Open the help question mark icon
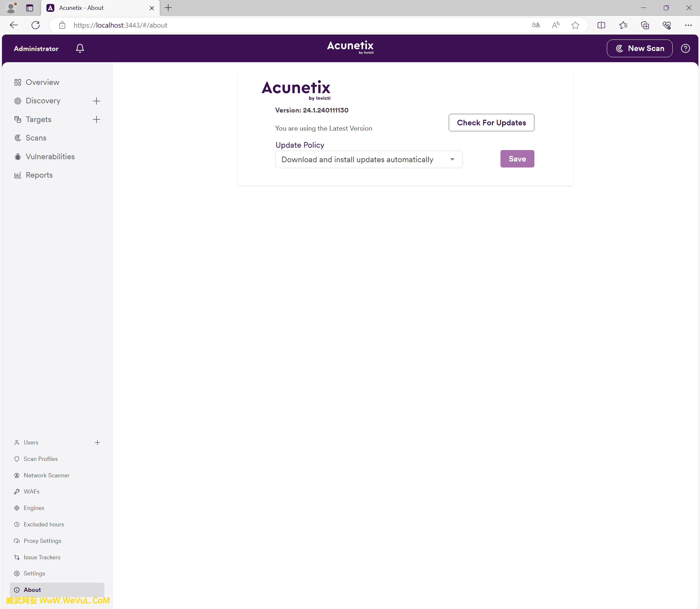Image resolution: width=700 pixels, height=609 pixels. coord(685,48)
